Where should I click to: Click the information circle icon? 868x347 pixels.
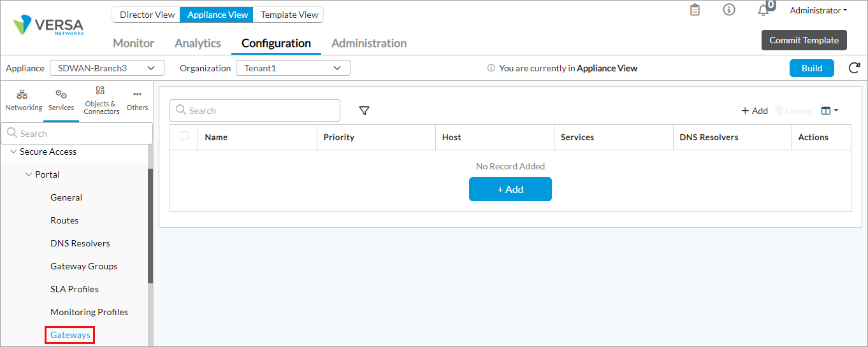(729, 10)
